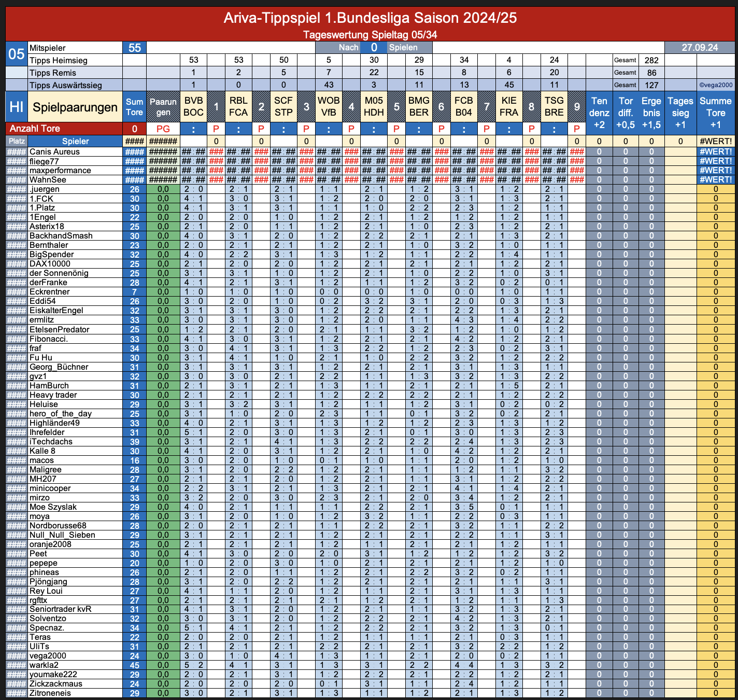The image size is (738, 700).
Task: Select the Ergebnis +1,5 column header
Action: pyautogui.click(x=651, y=113)
